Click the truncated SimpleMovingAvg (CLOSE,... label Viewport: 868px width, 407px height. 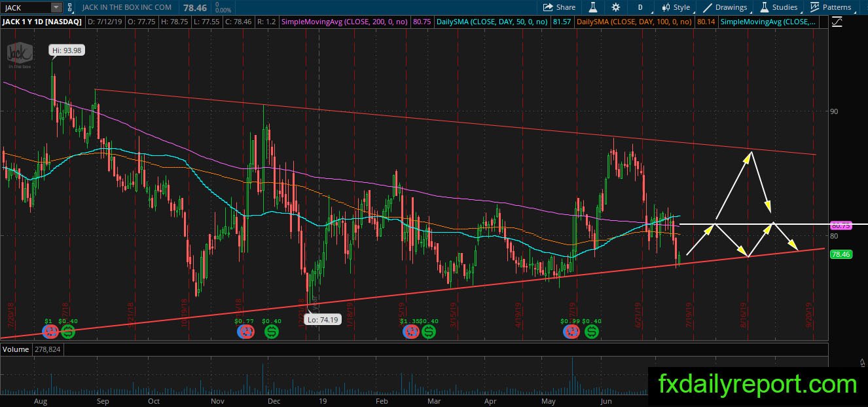coord(768,22)
